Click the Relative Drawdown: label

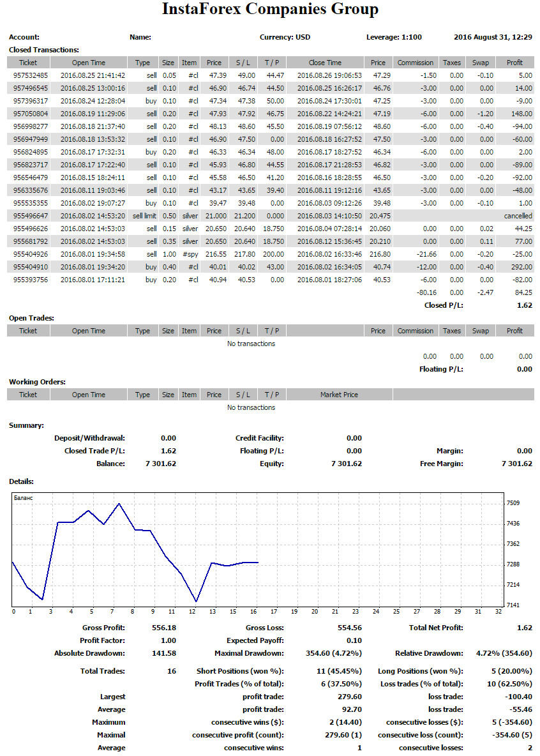(429, 653)
